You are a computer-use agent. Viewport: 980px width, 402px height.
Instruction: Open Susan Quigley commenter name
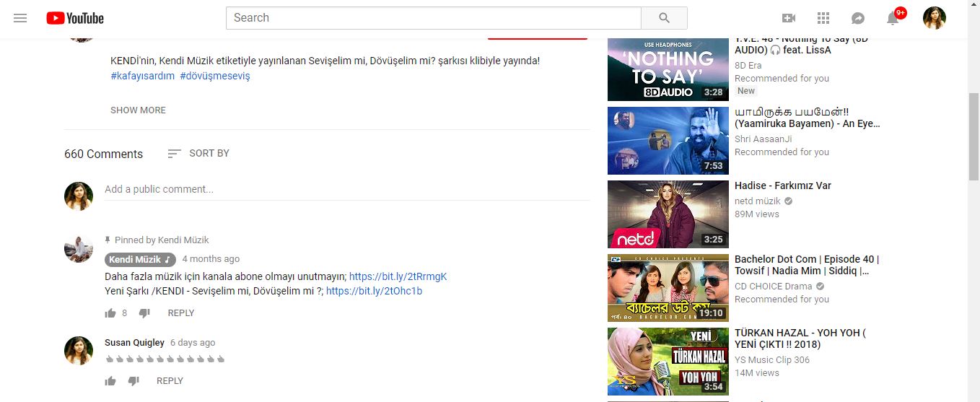tap(134, 343)
